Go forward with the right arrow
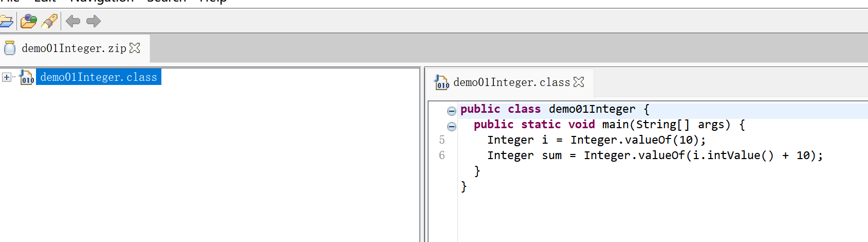Viewport: 868px width, 242px height. (x=94, y=21)
